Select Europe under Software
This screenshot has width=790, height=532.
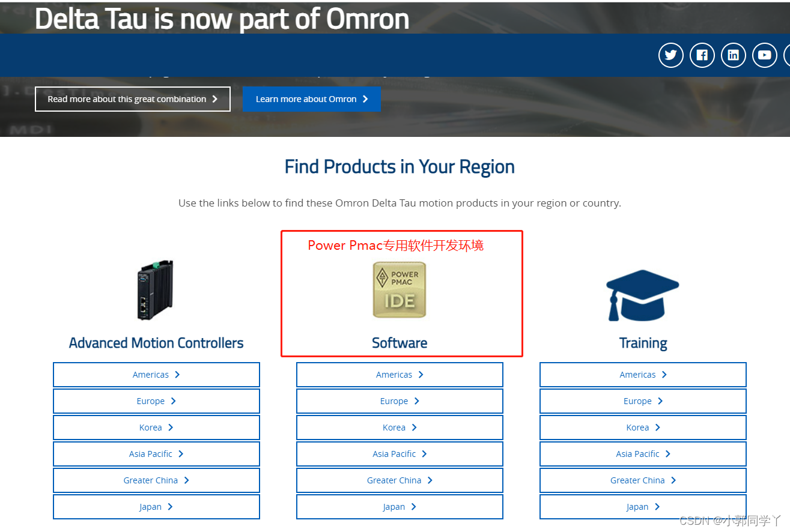pyautogui.click(x=400, y=401)
